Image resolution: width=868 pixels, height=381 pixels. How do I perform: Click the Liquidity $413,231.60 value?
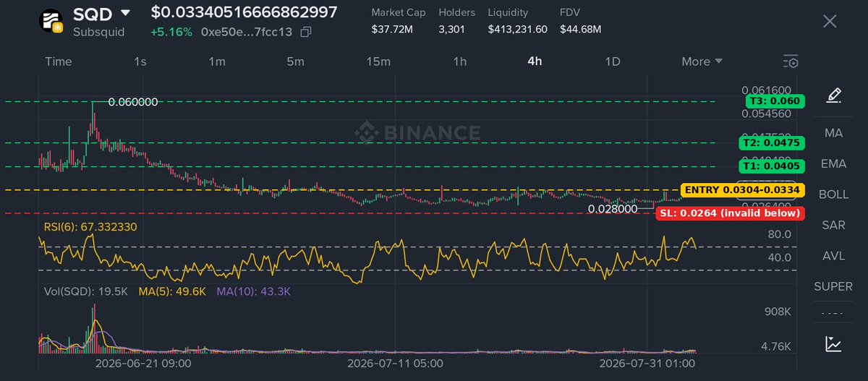[517, 29]
